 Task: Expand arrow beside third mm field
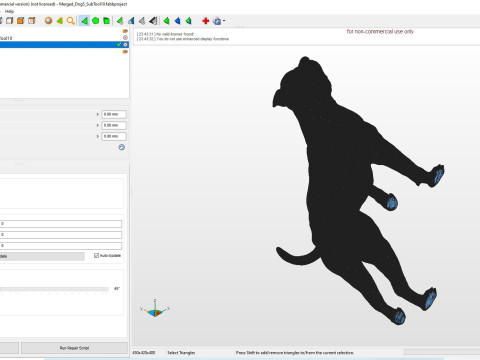[98, 136]
